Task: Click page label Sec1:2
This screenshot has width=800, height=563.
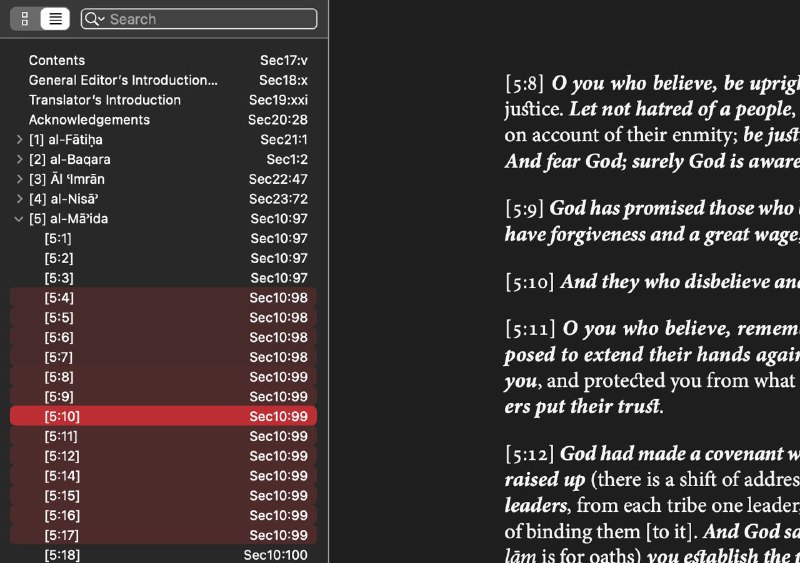Action: [287, 159]
